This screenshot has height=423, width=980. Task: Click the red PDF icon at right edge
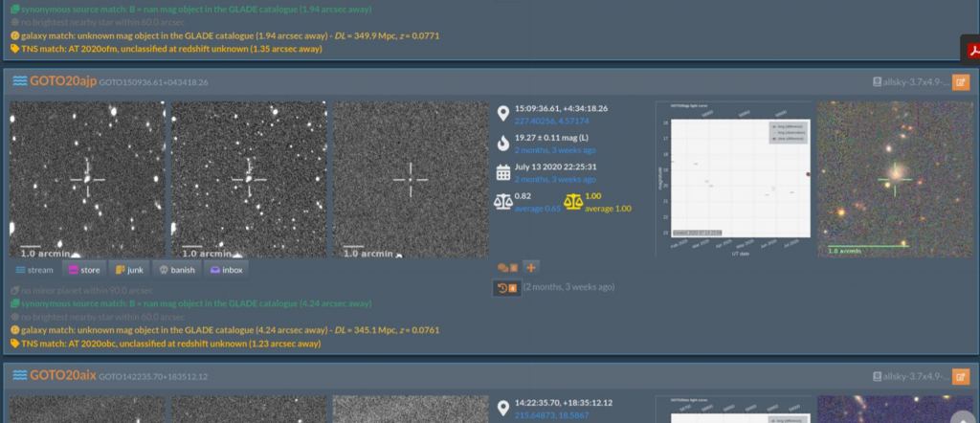[969, 50]
